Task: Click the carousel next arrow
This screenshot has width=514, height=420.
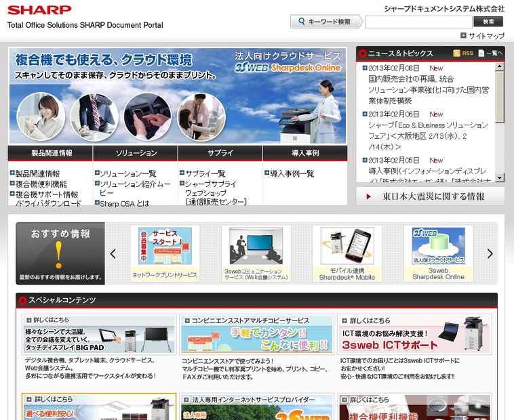Action: (490, 254)
